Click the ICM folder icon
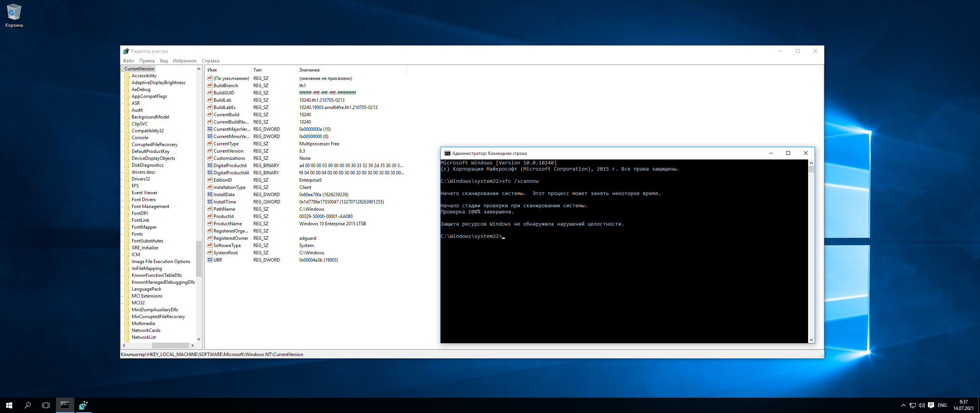 click(127, 255)
